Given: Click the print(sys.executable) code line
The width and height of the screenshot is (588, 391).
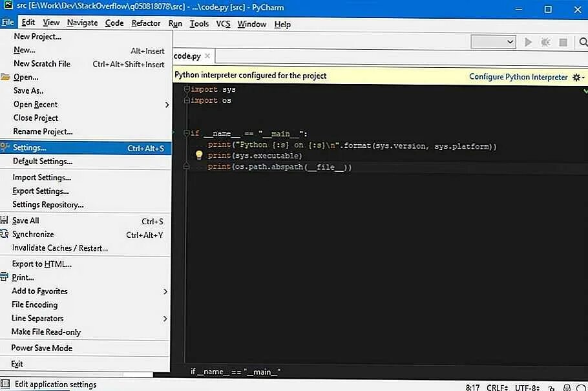Looking at the screenshot, I should (x=255, y=155).
